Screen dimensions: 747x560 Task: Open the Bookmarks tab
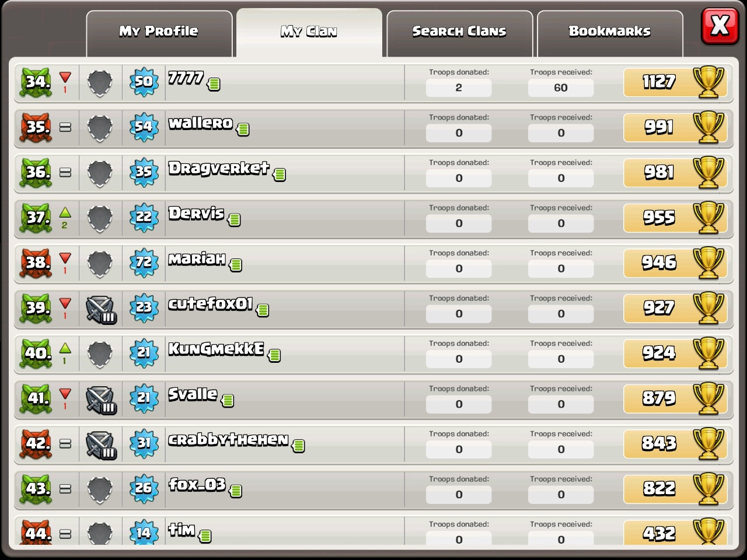point(610,33)
